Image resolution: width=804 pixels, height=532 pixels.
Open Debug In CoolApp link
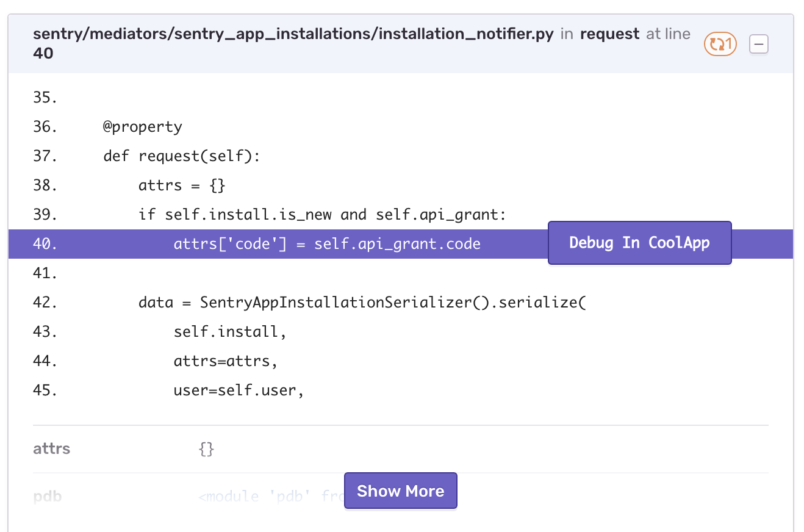639,243
